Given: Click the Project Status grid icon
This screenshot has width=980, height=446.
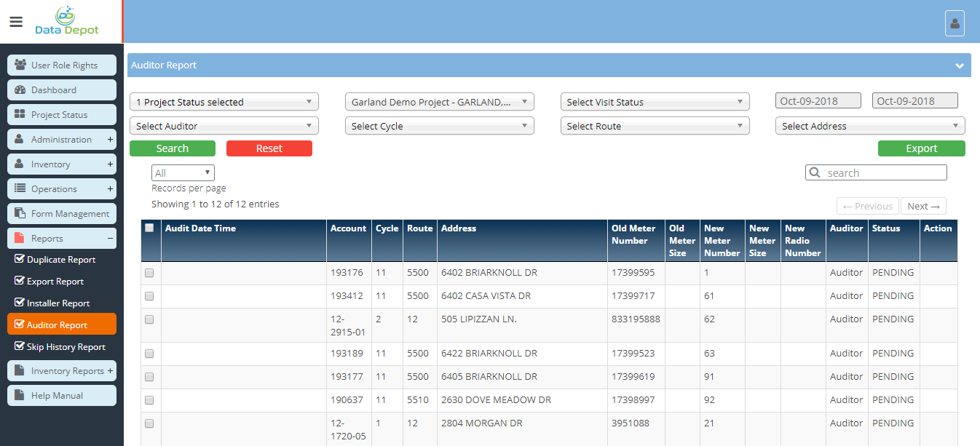Looking at the screenshot, I should click(20, 114).
